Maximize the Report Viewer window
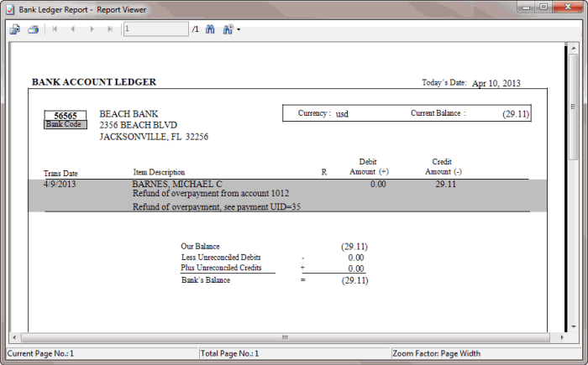The image size is (588, 365). coord(543,8)
